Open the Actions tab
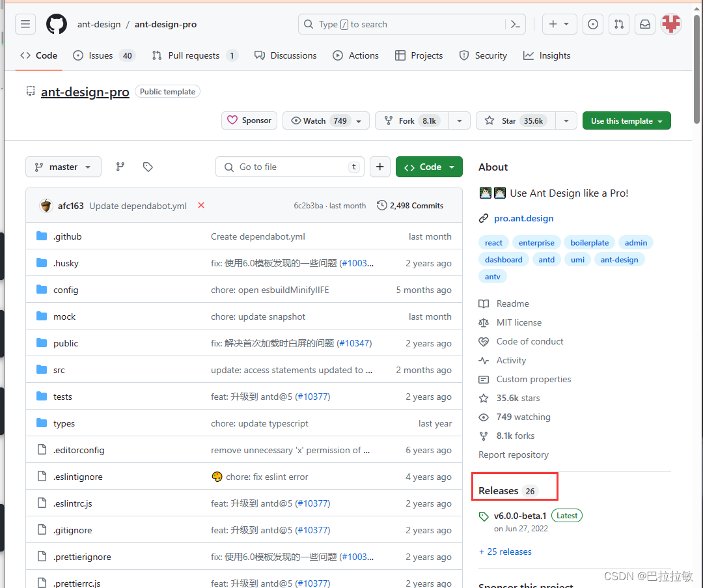Image resolution: width=703 pixels, height=588 pixels. point(355,55)
